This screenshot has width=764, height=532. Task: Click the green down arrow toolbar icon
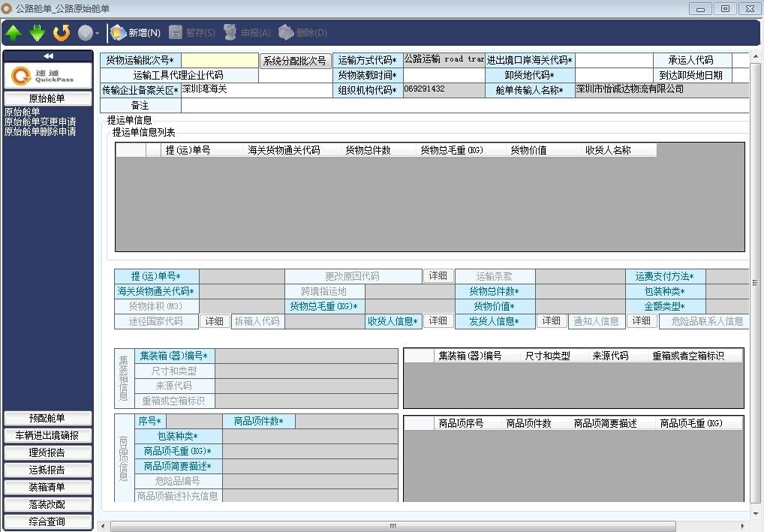pos(38,33)
